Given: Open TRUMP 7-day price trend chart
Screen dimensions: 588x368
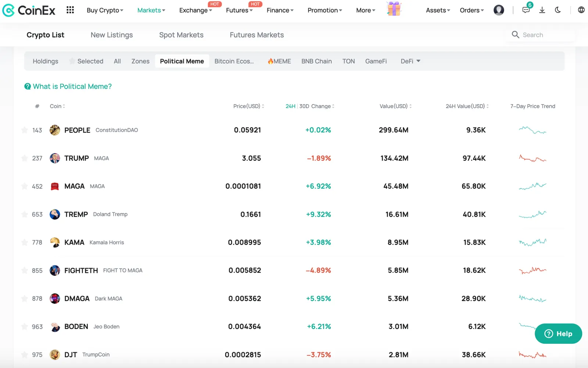Looking at the screenshot, I should click(x=533, y=159).
